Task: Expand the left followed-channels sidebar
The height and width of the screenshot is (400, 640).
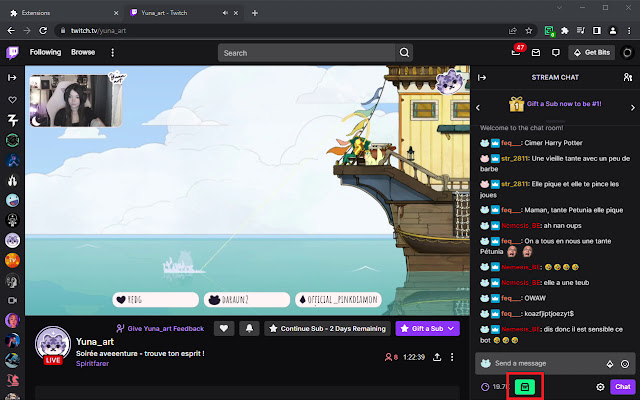Action: [12, 78]
